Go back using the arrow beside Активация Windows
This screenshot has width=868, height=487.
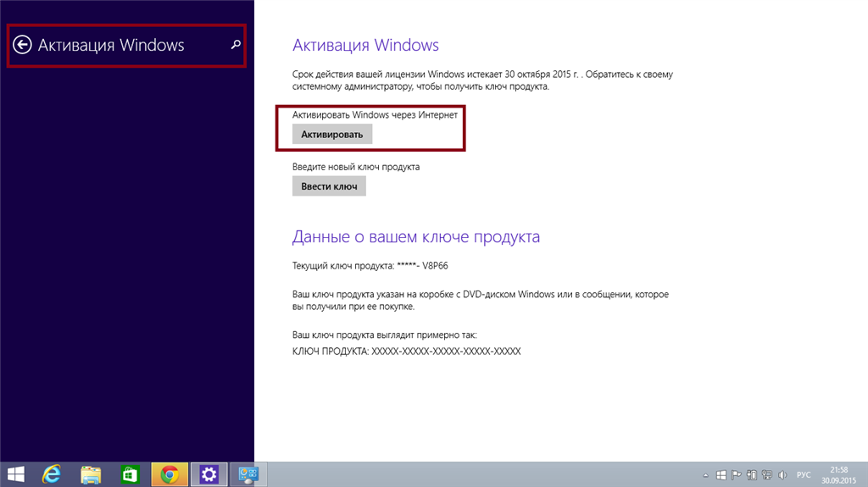[x=22, y=45]
